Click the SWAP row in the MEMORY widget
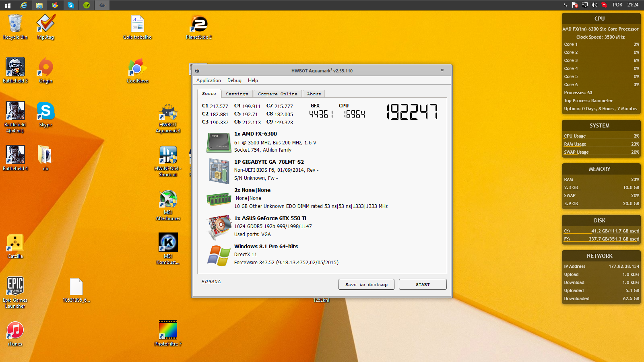644x362 pixels. coord(601,195)
